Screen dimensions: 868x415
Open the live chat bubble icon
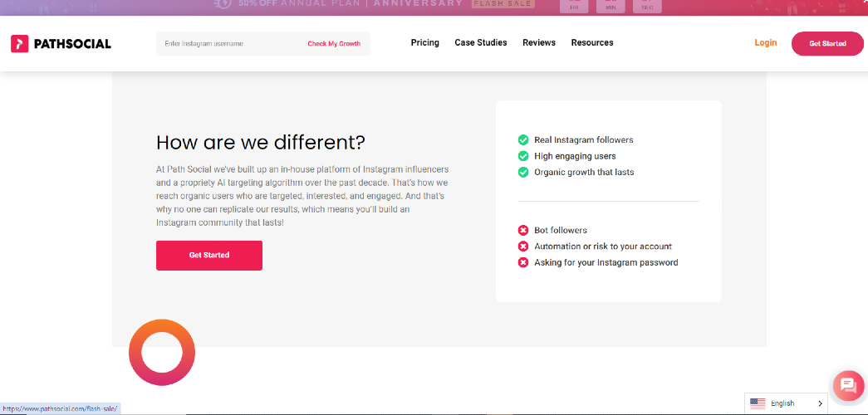[849, 384]
